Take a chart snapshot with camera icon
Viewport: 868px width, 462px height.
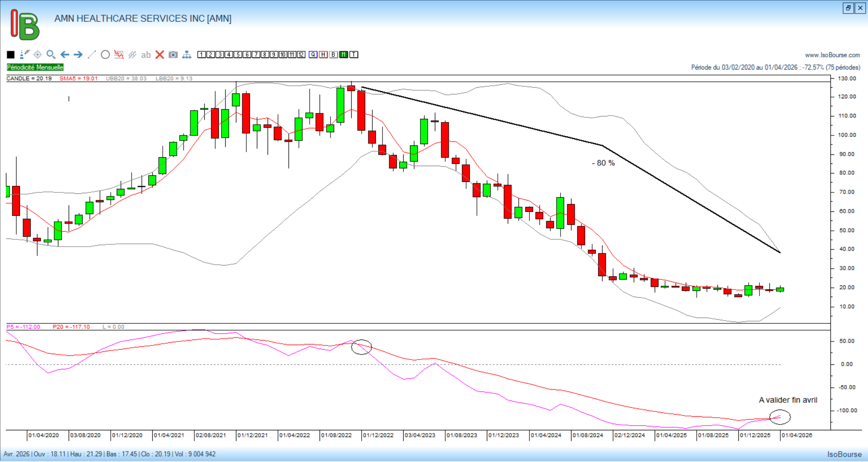pos(173,55)
